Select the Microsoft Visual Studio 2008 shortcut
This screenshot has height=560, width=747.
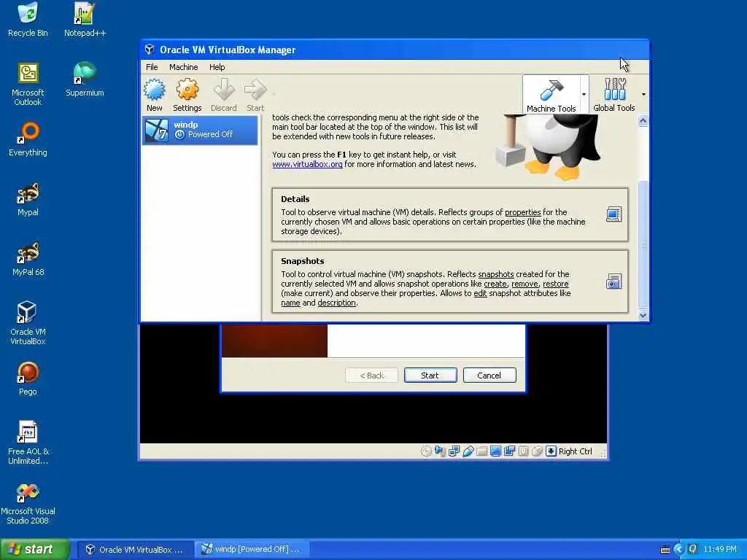tap(28, 503)
